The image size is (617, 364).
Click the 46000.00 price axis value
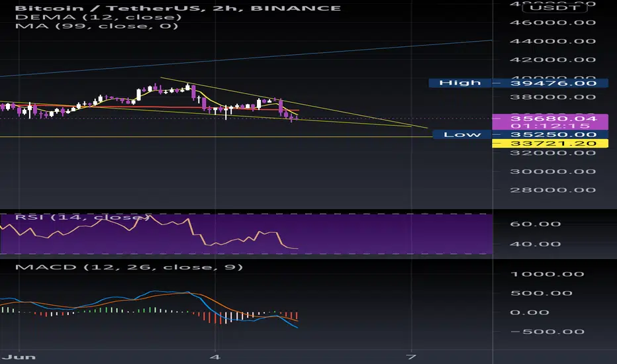pos(553,23)
